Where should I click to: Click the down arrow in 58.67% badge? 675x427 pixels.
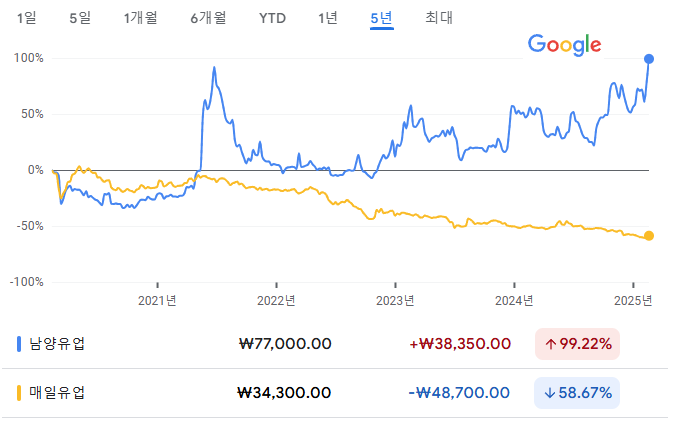point(550,393)
